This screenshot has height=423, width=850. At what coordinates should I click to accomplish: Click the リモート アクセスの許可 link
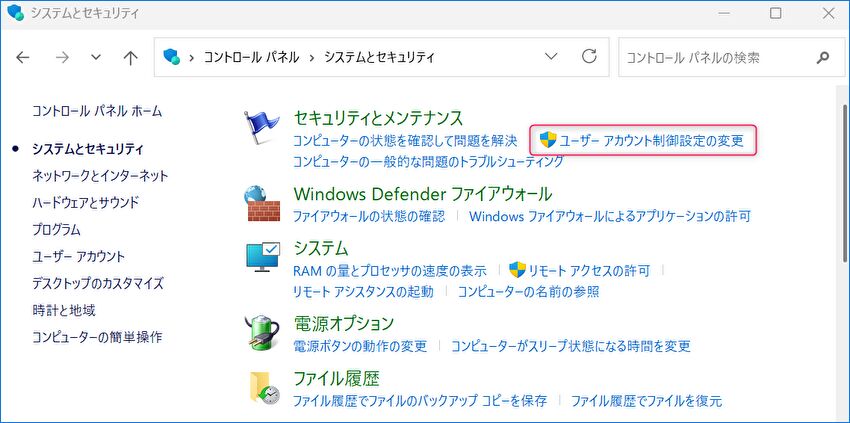tap(589, 270)
